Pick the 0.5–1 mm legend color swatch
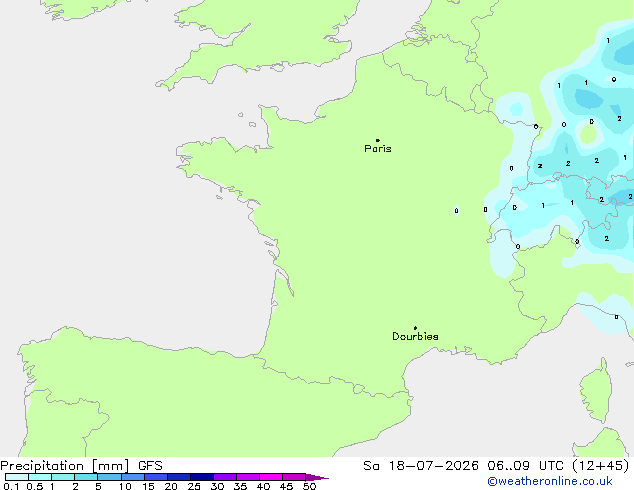 pos(40,477)
